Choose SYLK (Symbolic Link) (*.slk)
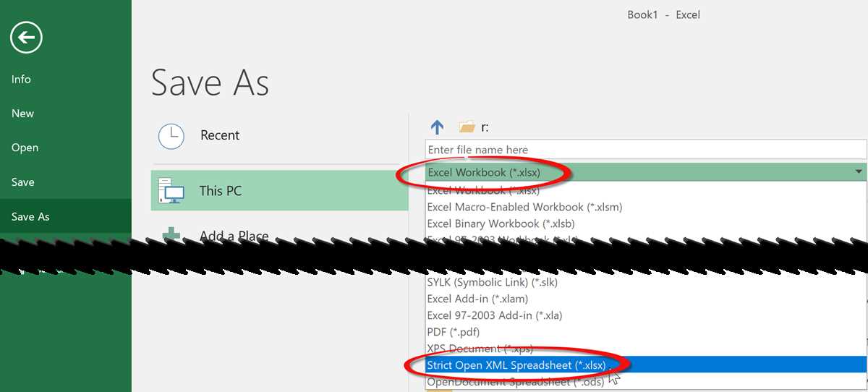This screenshot has height=392, width=868. [x=646, y=282]
